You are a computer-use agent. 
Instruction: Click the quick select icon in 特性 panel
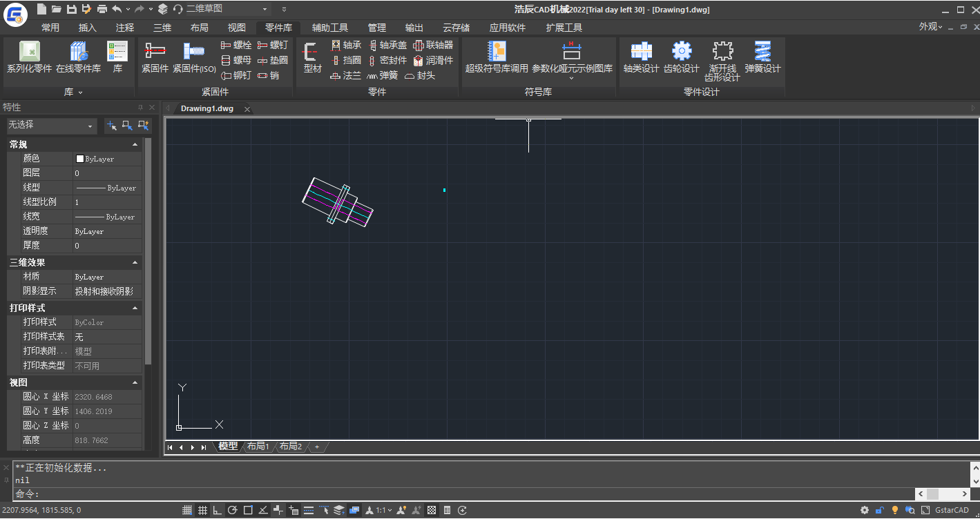click(144, 126)
